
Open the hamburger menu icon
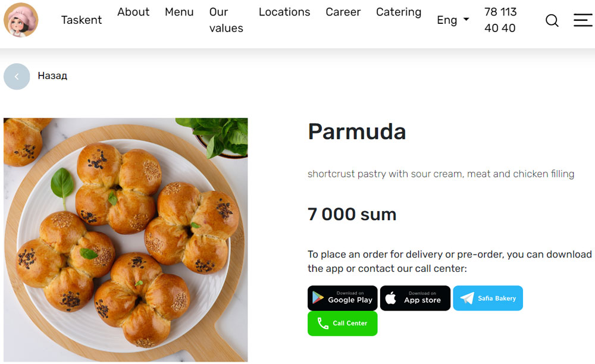pos(583,20)
